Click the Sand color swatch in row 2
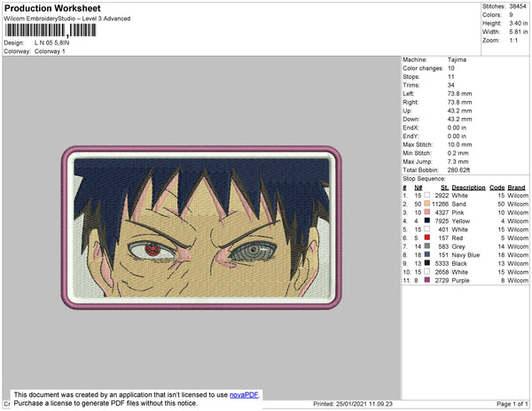The height and width of the screenshot is (411, 532). pyautogui.click(x=427, y=204)
